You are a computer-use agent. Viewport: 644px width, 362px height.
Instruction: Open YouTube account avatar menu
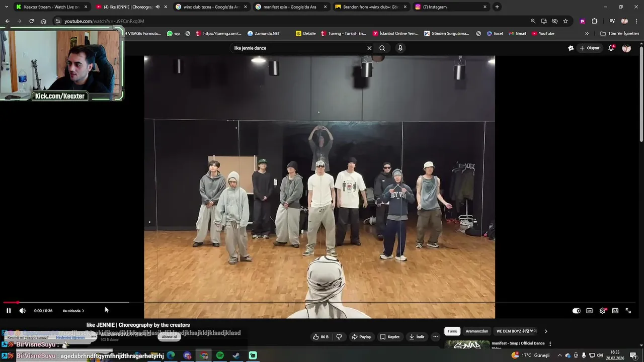point(626,48)
